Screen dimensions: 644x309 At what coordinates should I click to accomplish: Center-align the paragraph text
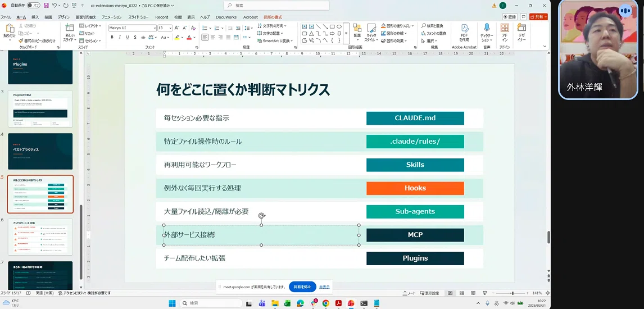[x=213, y=37]
